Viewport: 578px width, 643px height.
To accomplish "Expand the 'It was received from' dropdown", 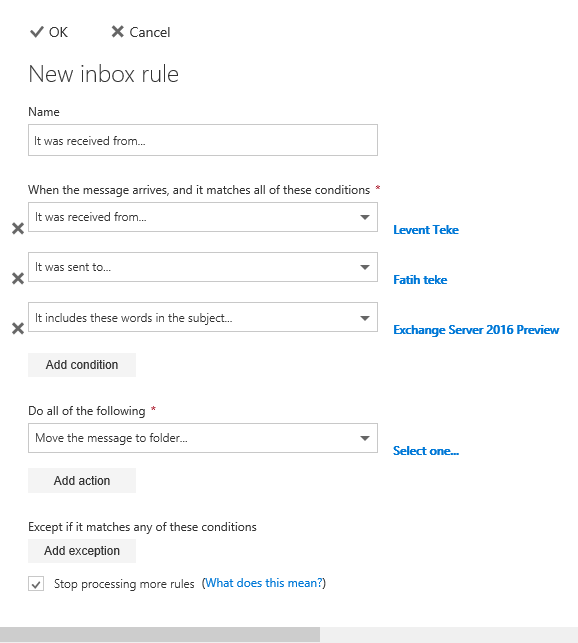I will (x=203, y=217).
